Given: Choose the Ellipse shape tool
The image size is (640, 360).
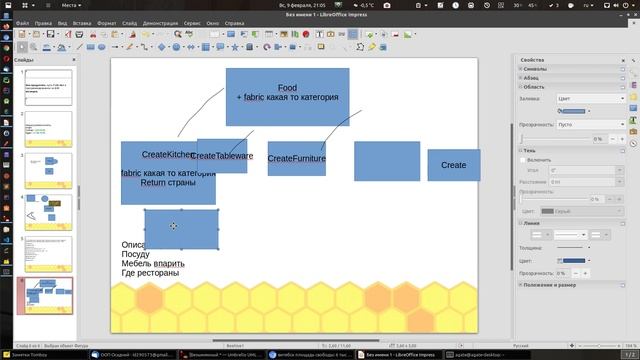Looking at the screenshot, I should (101, 47).
